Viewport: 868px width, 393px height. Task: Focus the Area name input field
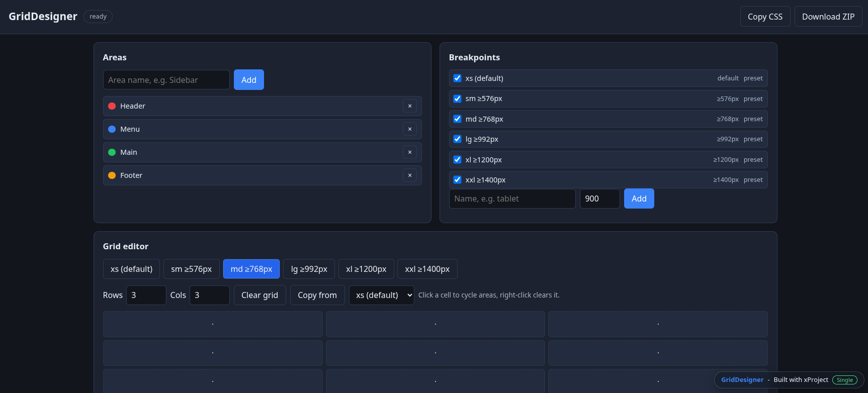click(166, 80)
